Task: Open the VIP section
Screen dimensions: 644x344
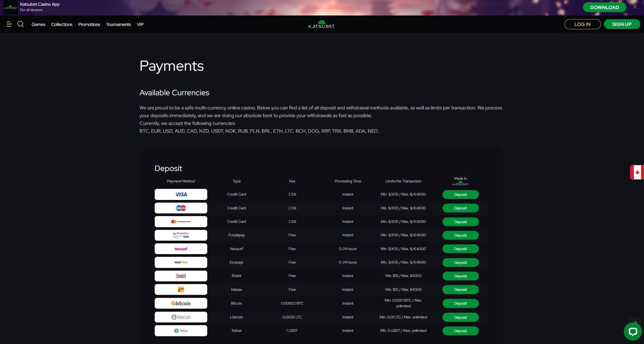Action: pos(140,25)
